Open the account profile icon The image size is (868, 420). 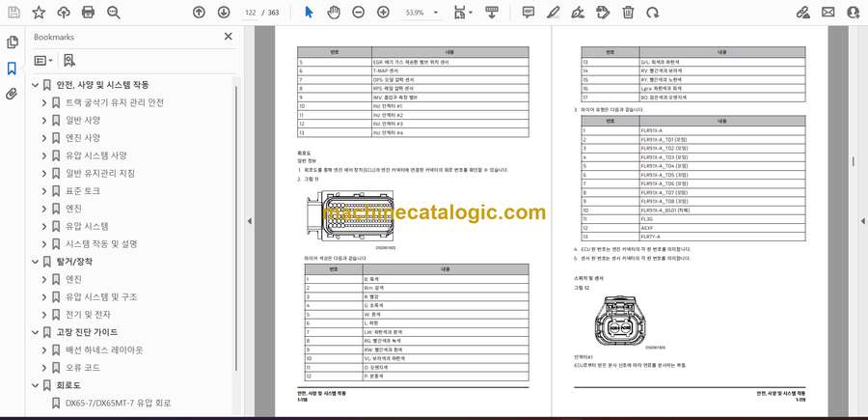[854, 13]
